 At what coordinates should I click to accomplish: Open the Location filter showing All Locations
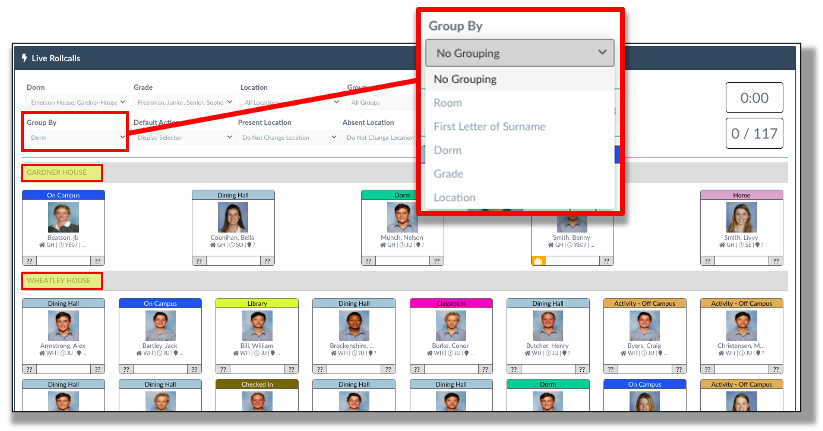[x=291, y=102]
